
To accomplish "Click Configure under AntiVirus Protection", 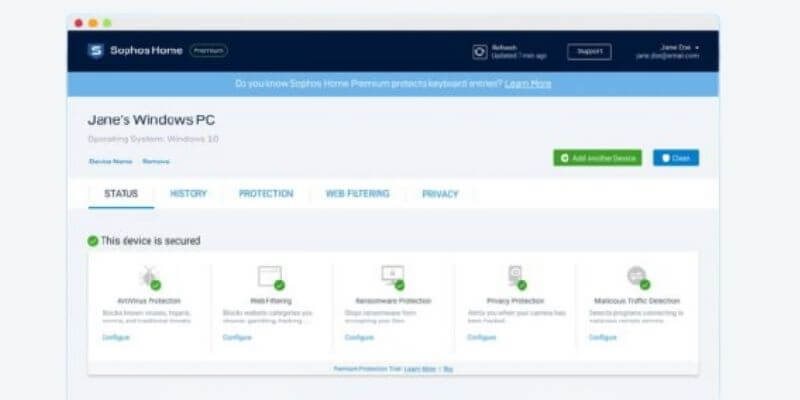I will (116, 337).
